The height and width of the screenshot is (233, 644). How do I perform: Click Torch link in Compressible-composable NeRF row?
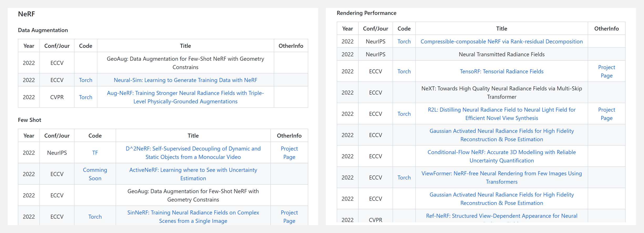pyautogui.click(x=404, y=42)
